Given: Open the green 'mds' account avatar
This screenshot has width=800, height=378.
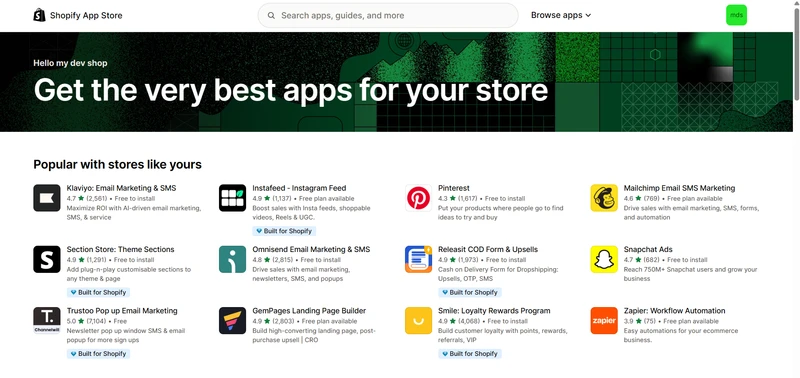Looking at the screenshot, I should [x=736, y=15].
